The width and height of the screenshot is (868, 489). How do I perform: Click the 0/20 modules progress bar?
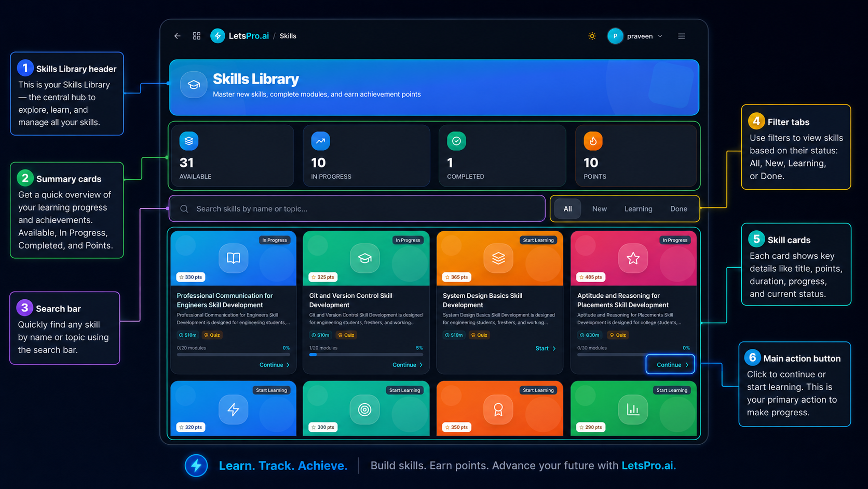tap(234, 355)
